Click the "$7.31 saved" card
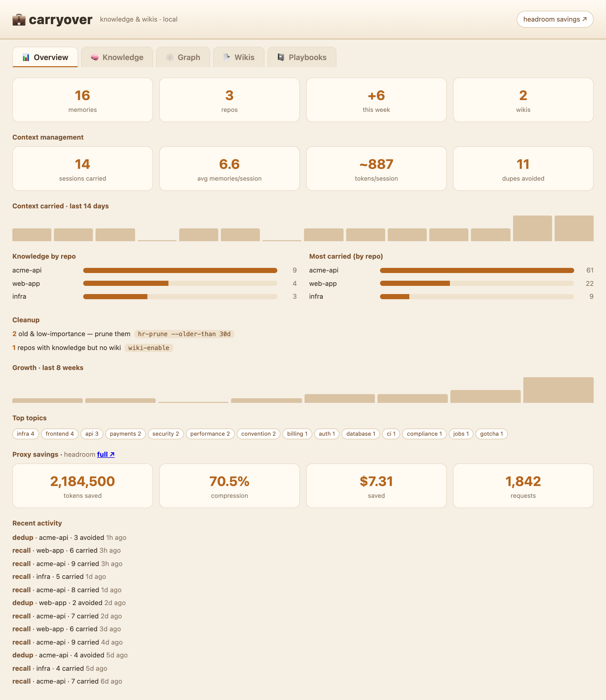Screen dimensions: 606x700 coord(376,486)
